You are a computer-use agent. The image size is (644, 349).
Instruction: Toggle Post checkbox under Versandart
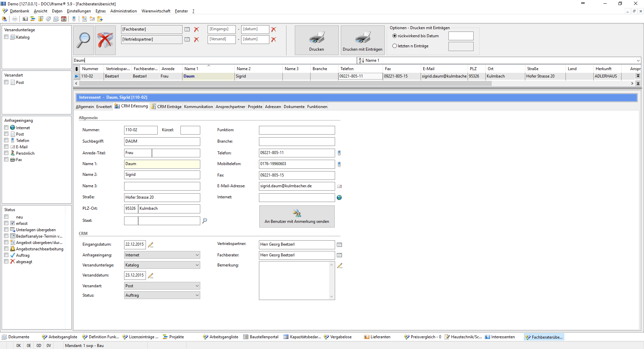tap(6, 82)
